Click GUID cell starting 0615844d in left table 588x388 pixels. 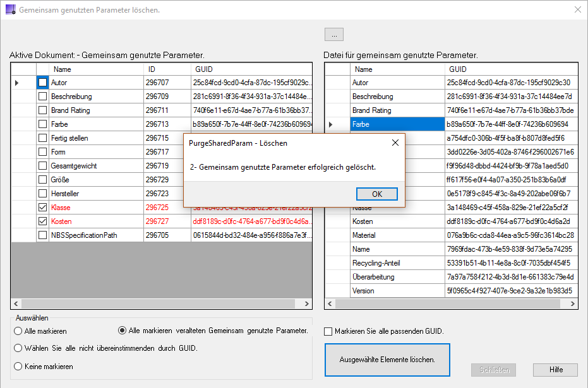point(251,235)
